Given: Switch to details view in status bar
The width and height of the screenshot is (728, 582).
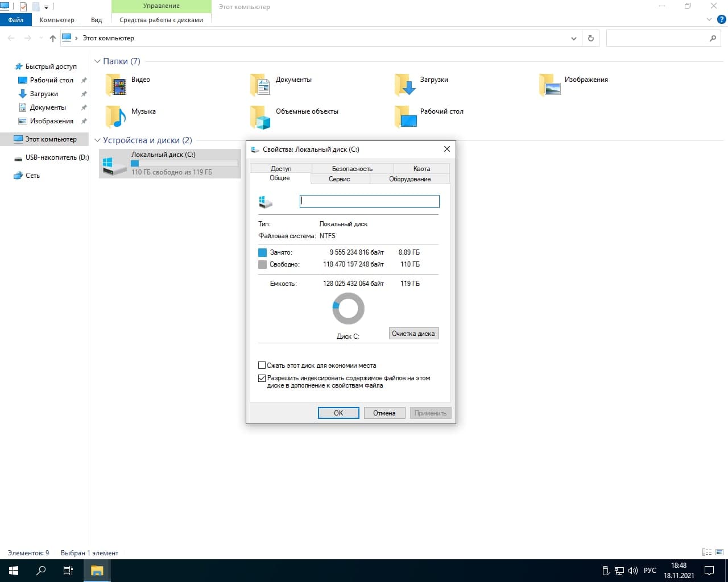Looking at the screenshot, I should click(x=707, y=552).
